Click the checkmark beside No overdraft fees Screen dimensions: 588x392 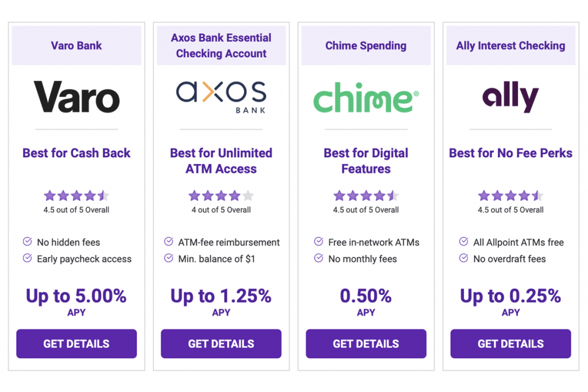(463, 258)
